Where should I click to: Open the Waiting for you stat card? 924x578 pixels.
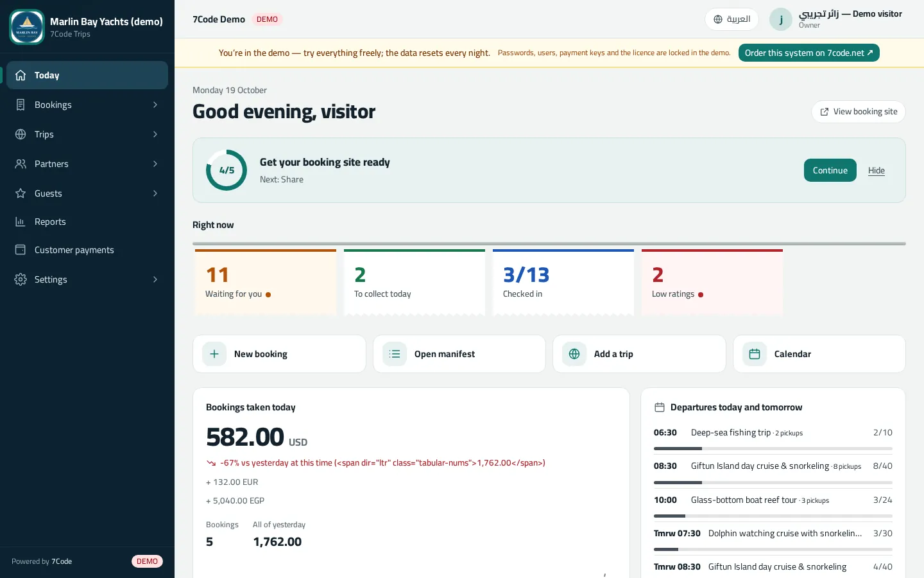(266, 282)
